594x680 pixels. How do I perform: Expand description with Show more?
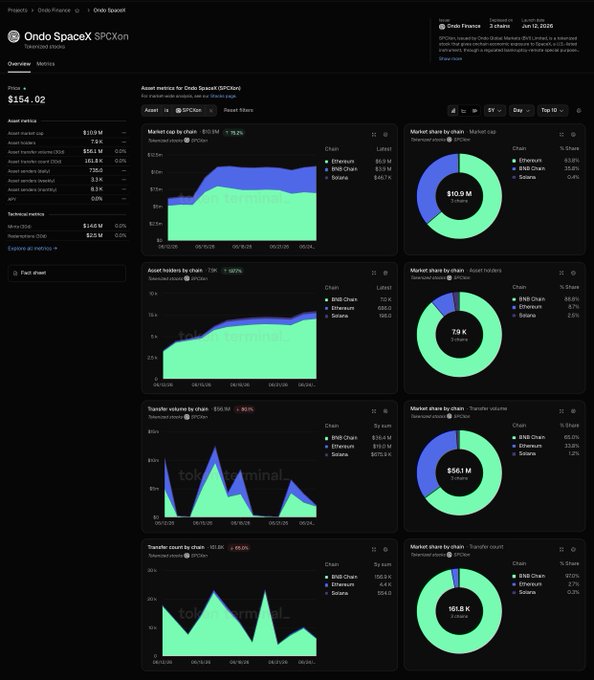click(x=450, y=59)
